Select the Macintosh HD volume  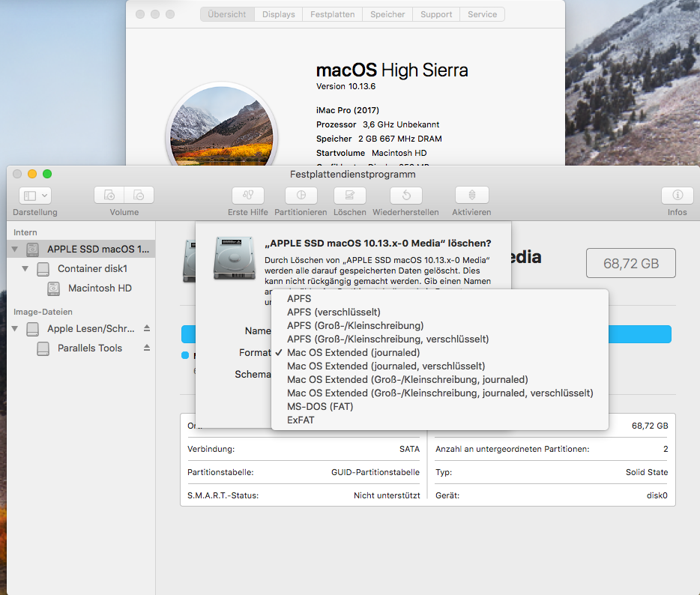pyautogui.click(x=81, y=289)
